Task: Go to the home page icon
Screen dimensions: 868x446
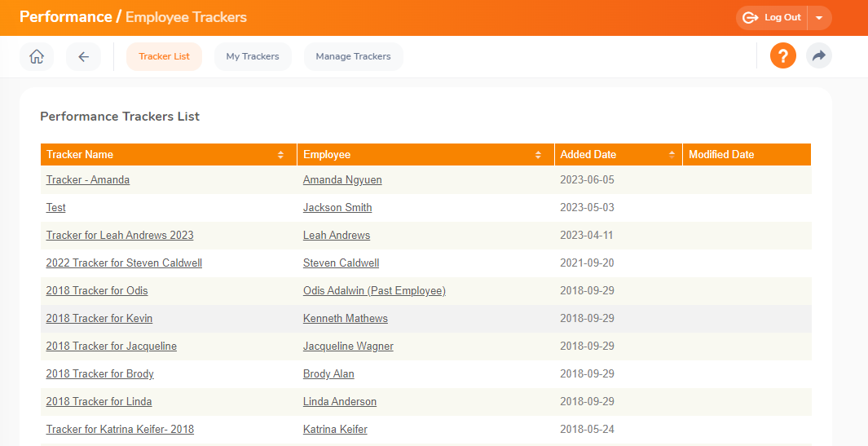Action: click(x=37, y=56)
